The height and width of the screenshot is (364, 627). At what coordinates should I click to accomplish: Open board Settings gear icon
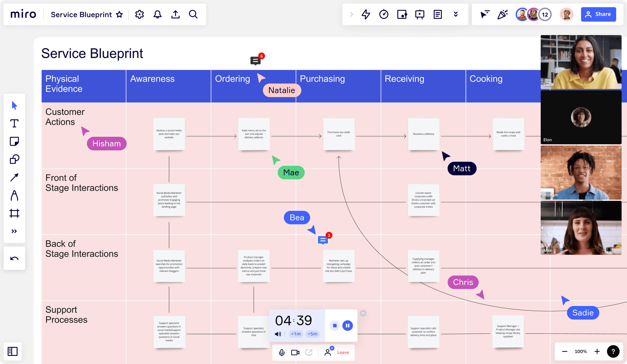coord(140,14)
